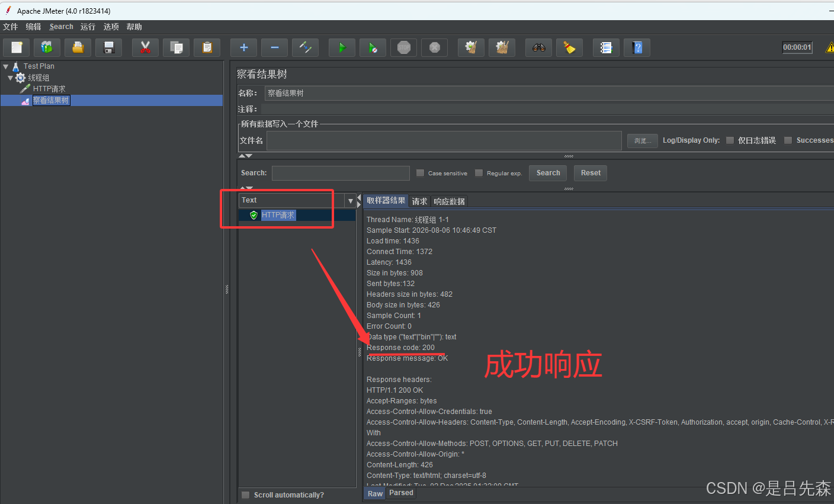The height and width of the screenshot is (504, 834).
Task: Click the Open file folder icon
Action: [78, 47]
